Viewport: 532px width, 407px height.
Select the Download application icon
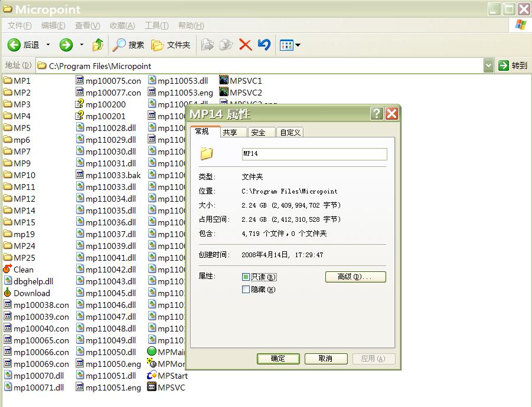8,293
